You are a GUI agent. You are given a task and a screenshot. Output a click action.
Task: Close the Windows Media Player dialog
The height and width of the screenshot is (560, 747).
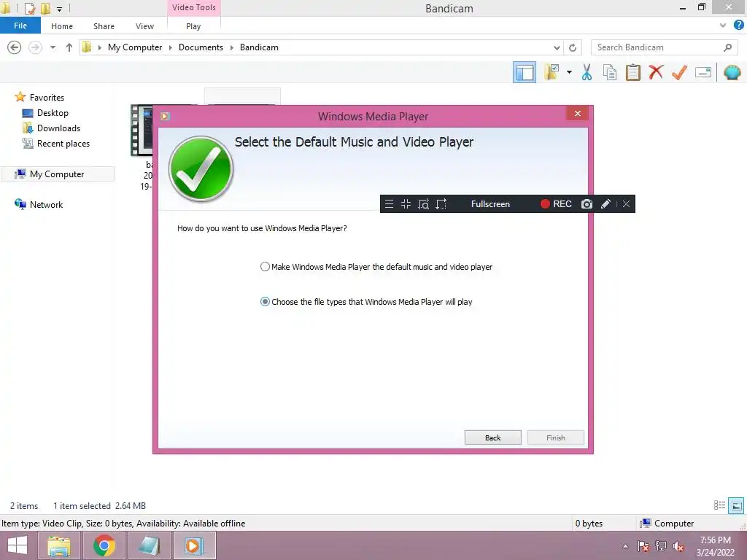point(578,113)
